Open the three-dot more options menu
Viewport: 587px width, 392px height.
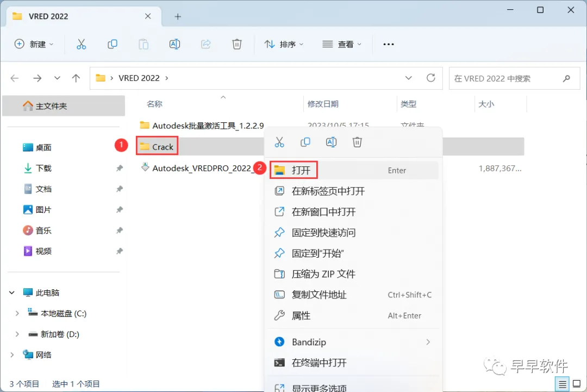click(x=388, y=44)
